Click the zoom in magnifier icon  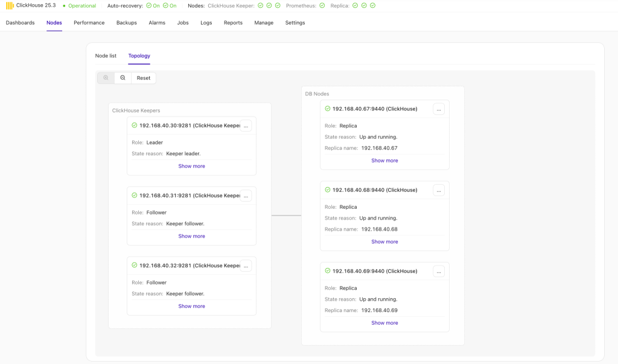tap(106, 78)
